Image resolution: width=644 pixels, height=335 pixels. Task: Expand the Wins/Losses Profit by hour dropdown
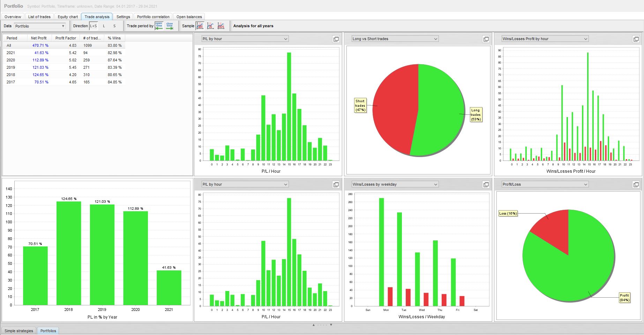point(545,39)
